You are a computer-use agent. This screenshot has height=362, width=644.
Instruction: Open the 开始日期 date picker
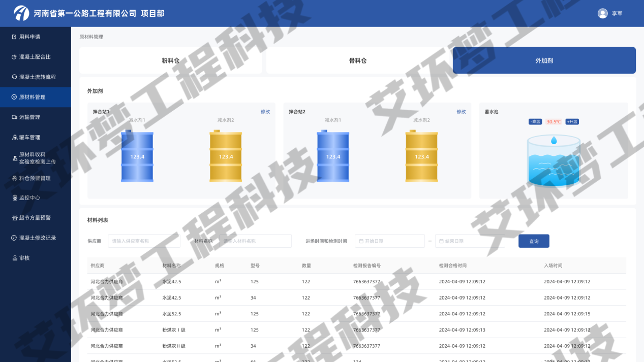(x=389, y=241)
